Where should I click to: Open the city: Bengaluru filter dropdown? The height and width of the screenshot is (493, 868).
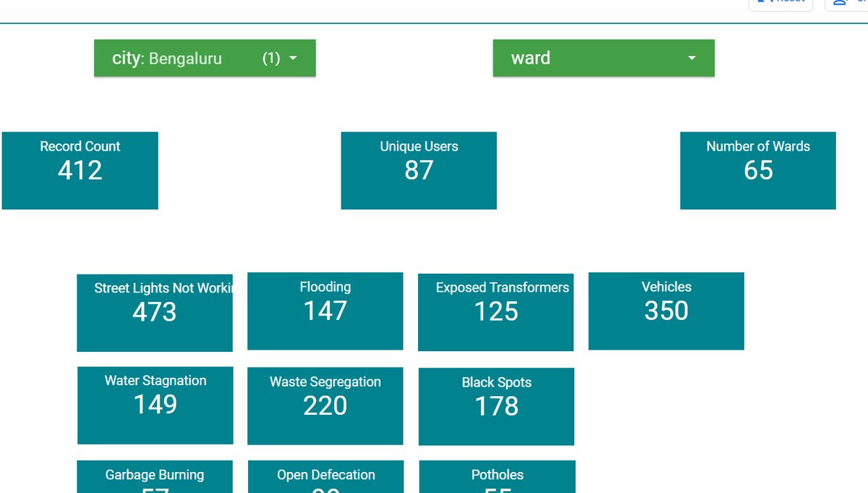pyautogui.click(x=205, y=58)
